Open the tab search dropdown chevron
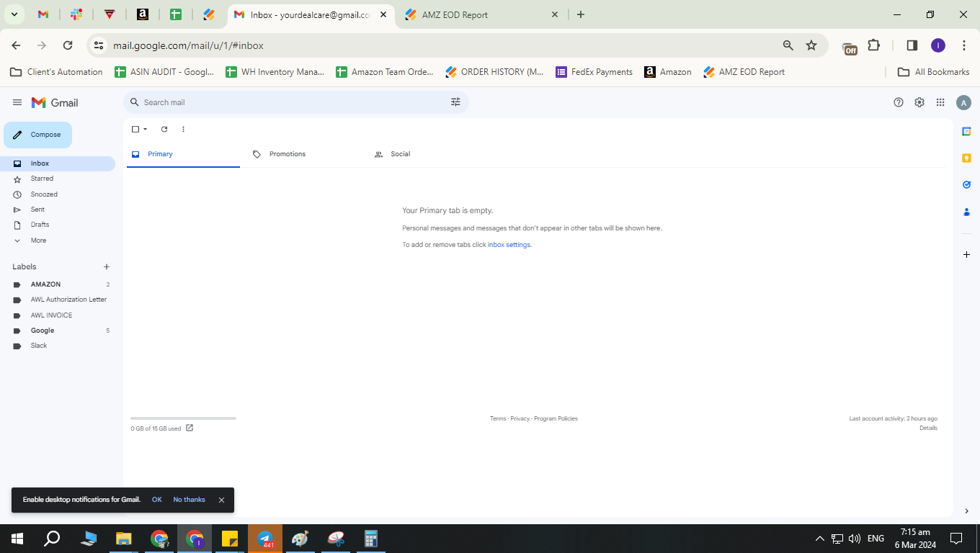 [14, 14]
